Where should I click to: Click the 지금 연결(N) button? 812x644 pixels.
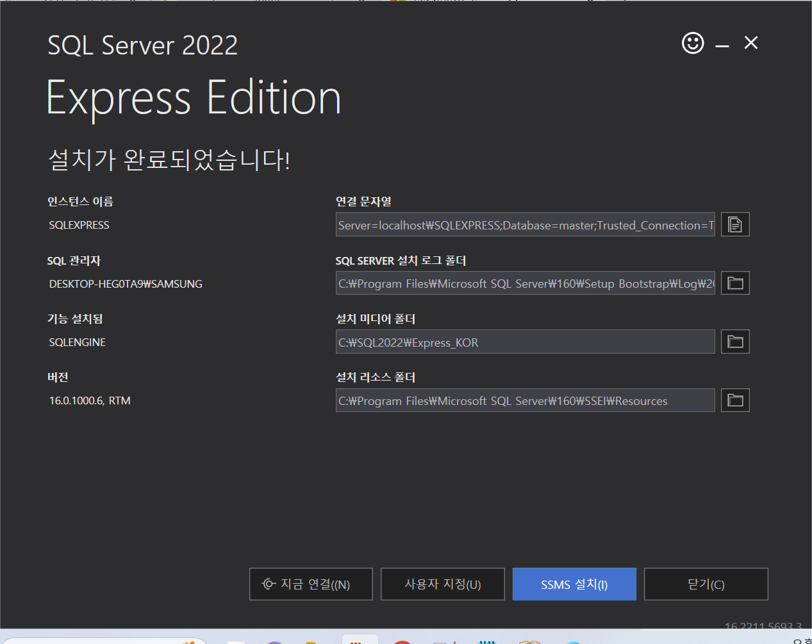(311, 584)
